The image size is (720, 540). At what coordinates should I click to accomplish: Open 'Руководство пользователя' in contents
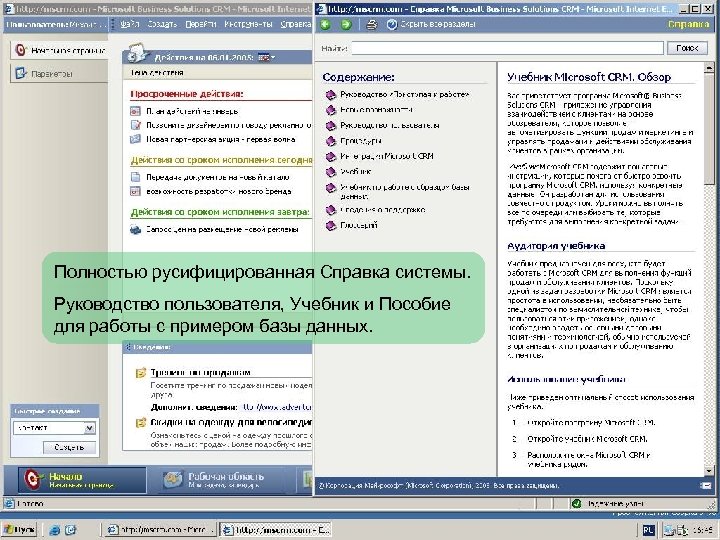coord(389,125)
